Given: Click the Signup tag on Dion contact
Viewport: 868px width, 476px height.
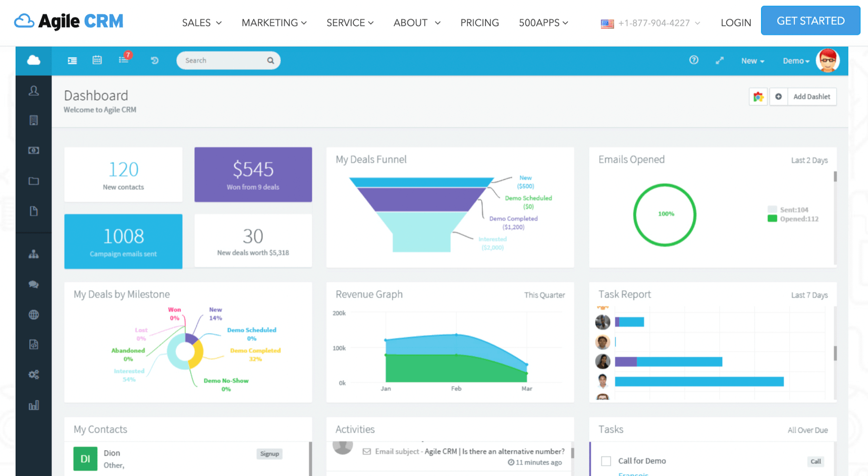Looking at the screenshot, I should (269, 454).
